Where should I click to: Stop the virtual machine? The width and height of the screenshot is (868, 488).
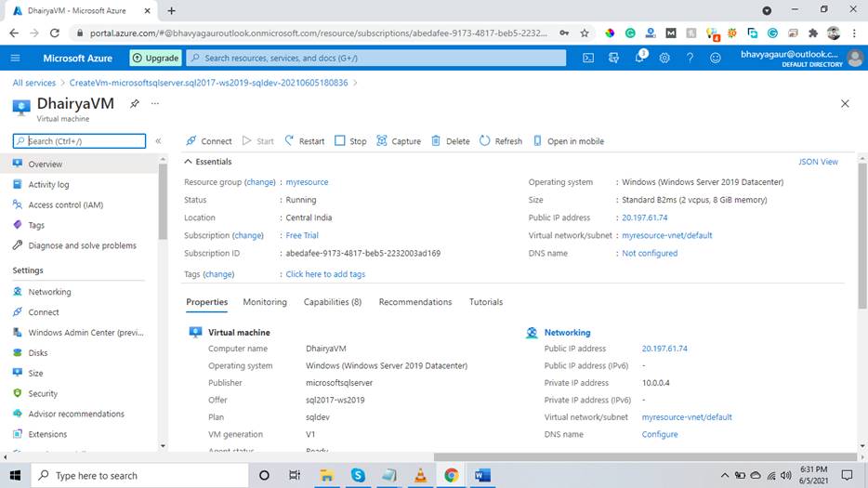point(350,141)
